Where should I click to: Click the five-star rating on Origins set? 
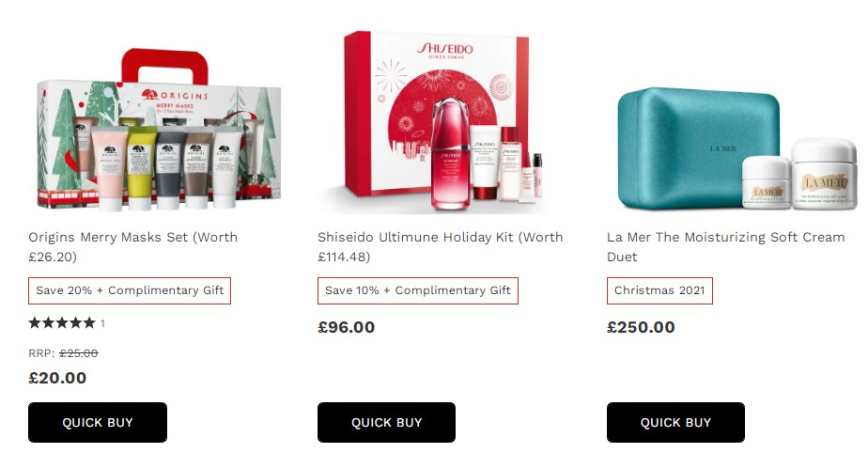click(x=62, y=323)
